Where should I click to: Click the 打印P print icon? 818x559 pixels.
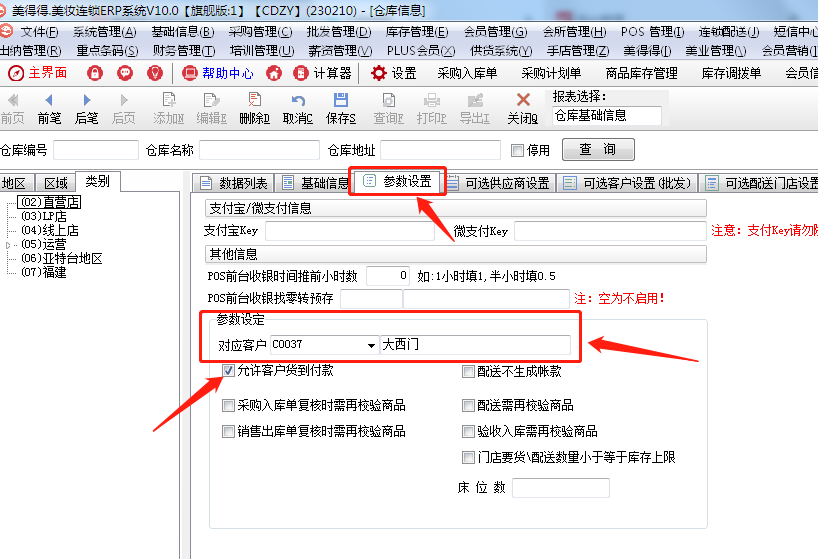432,100
